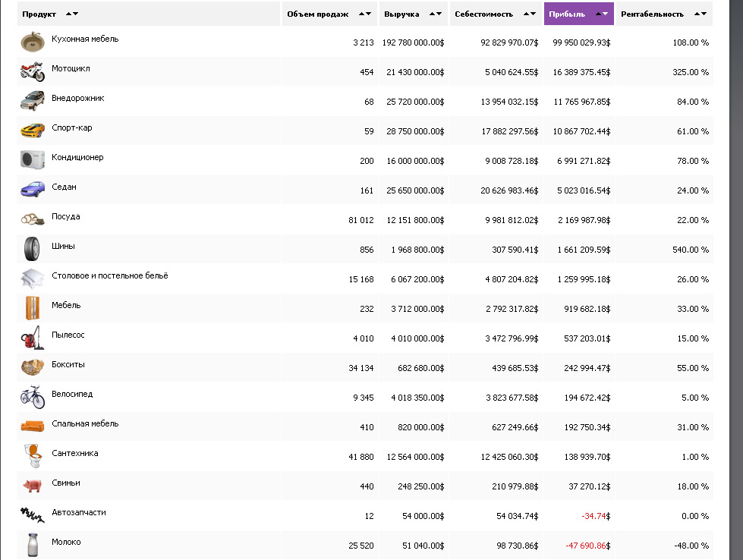Click the highlighted Прибыль column header
This screenshot has height=560, width=743.
click(x=567, y=14)
